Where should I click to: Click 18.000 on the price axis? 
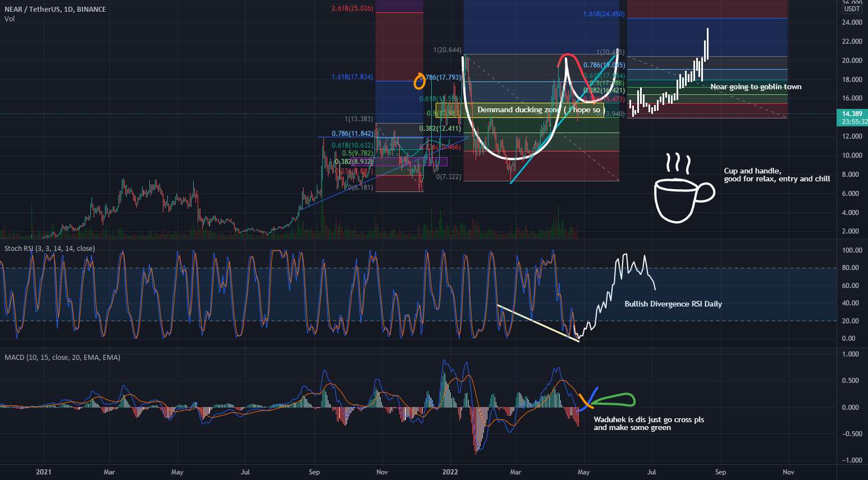click(852, 80)
